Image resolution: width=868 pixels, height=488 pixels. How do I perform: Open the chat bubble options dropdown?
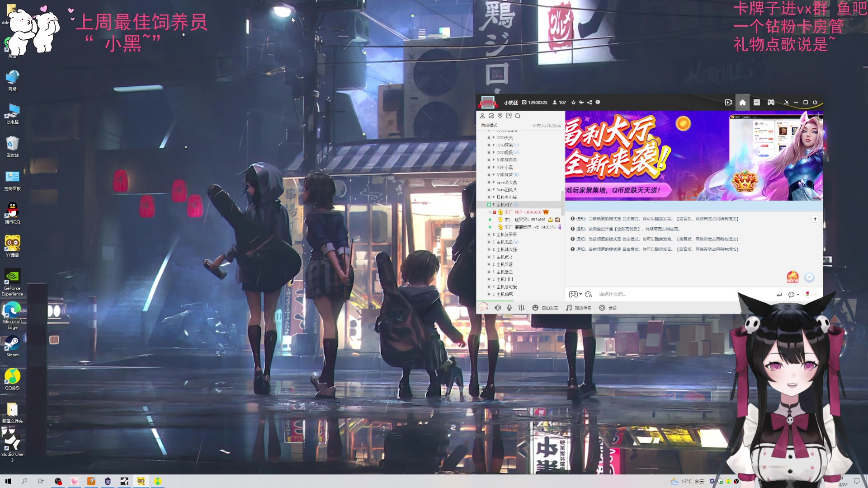[x=793, y=295]
